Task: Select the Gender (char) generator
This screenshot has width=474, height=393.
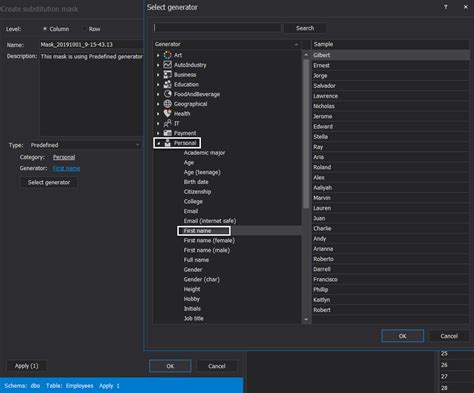Action: [x=202, y=279]
